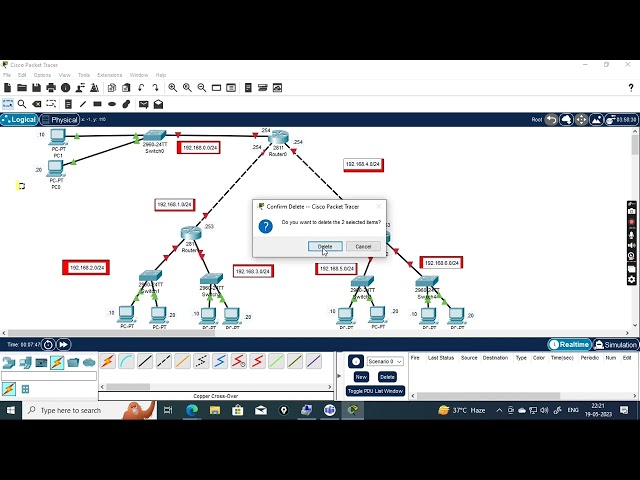Open the Network Information icon
The width and height of the screenshot is (640, 480).
[x=65, y=88]
